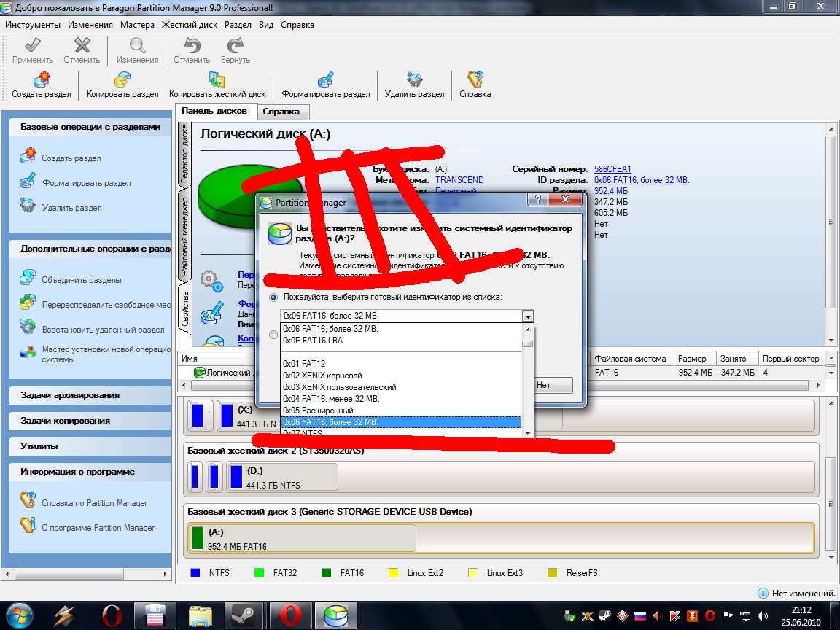The image size is (840, 630).
Task: Choose 0x02 XENIX корневой from the list
Action: (401, 375)
